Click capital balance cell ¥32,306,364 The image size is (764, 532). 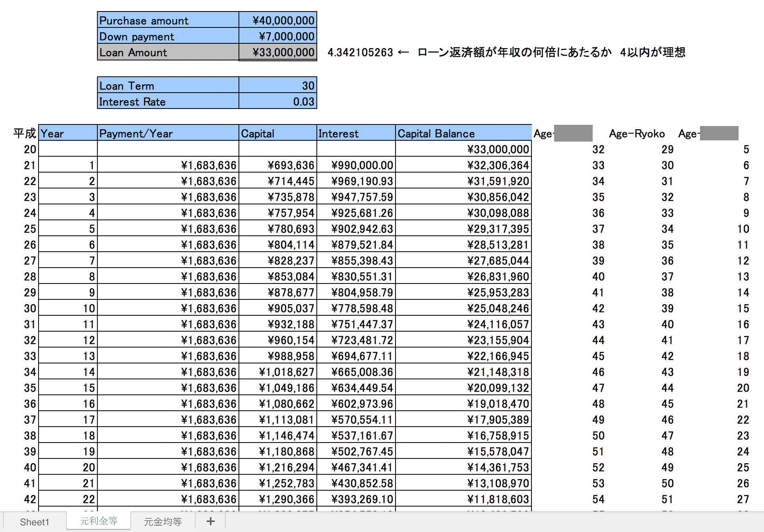[463, 165]
